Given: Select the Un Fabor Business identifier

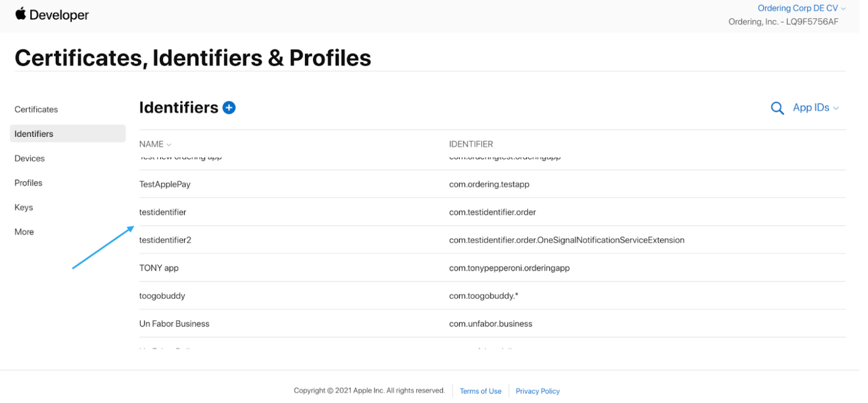Looking at the screenshot, I should (x=174, y=324).
